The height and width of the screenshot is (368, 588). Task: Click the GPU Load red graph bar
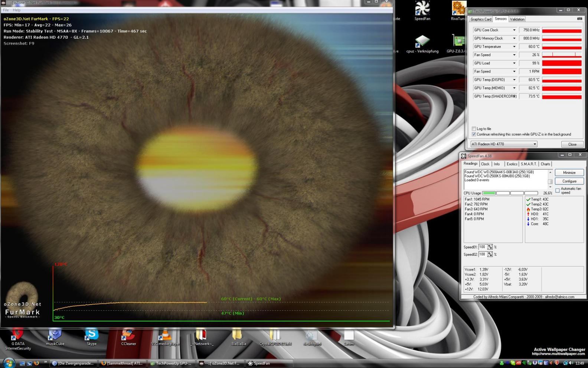point(562,63)
